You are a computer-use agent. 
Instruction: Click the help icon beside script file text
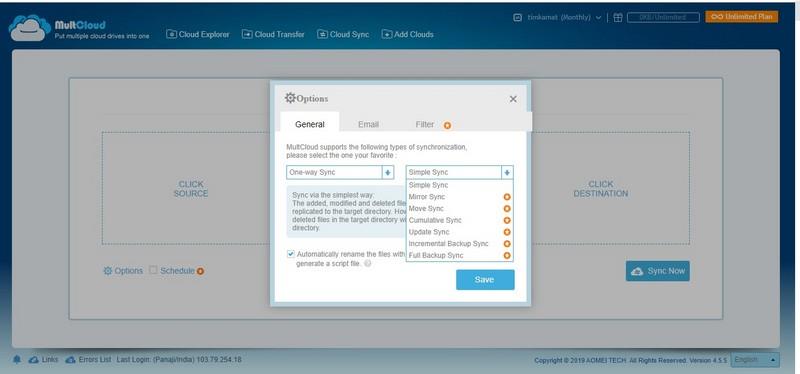coord(367,264)
